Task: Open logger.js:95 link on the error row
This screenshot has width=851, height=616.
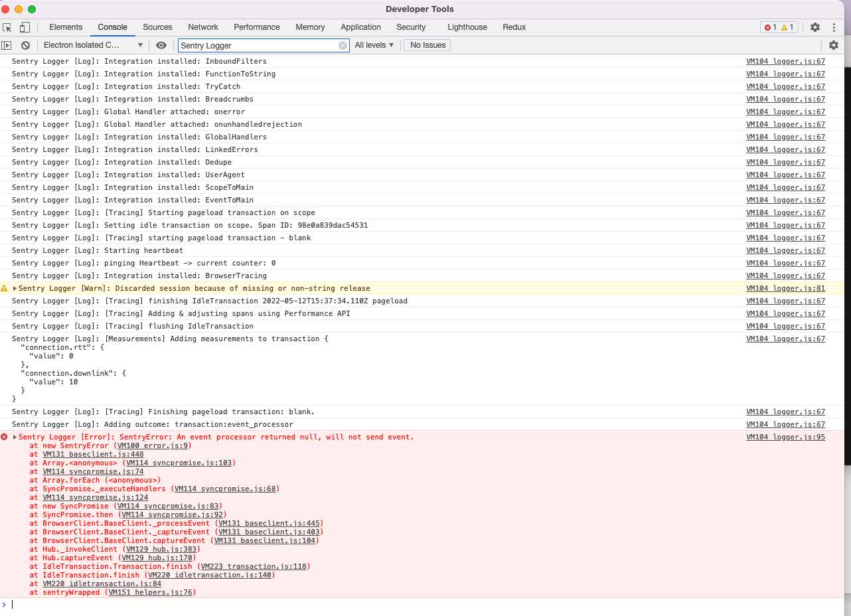Action: point(785,437)
